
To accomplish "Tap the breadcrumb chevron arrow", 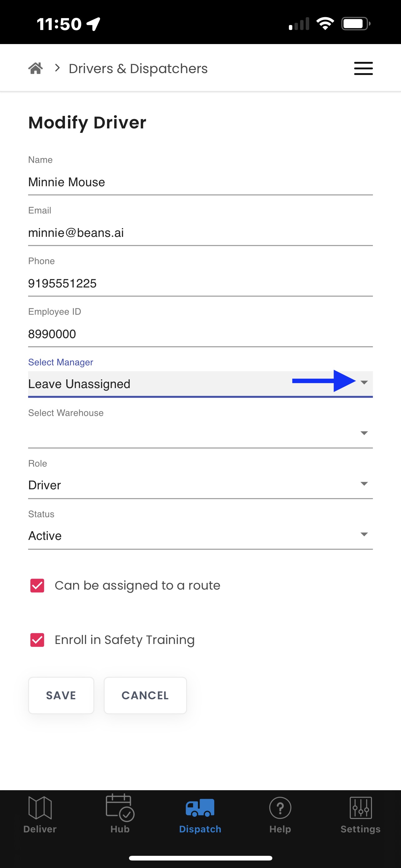I will (57, 68).
